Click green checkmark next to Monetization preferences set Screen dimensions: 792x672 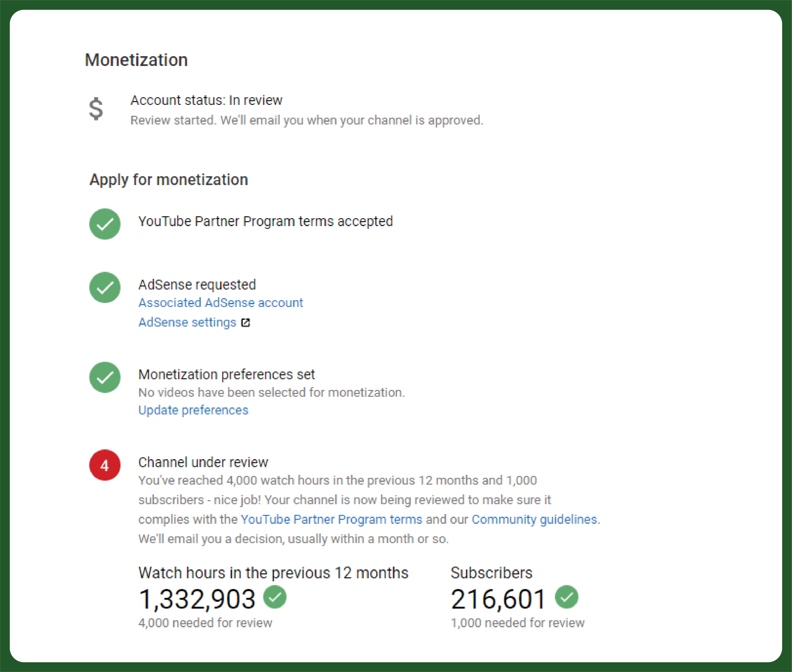tap(105, 377)
